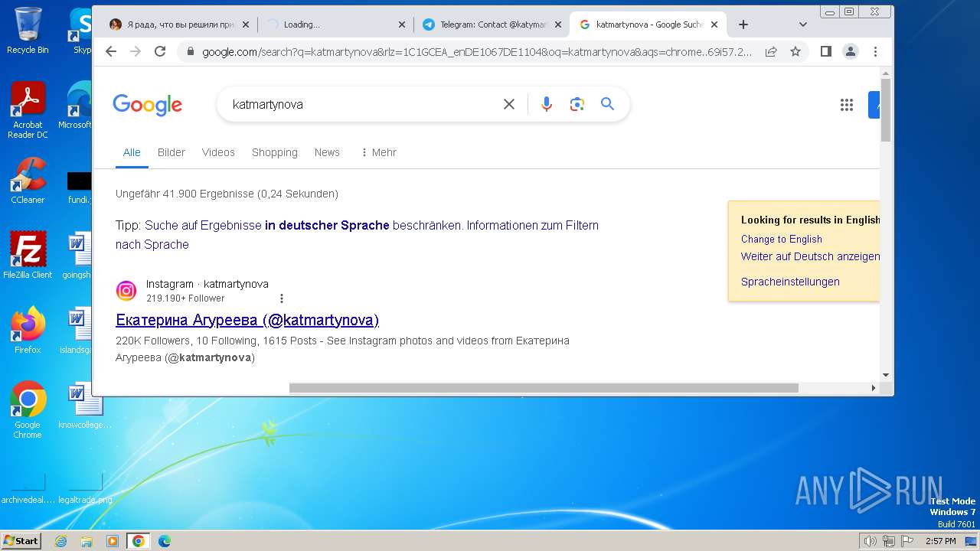Click the scroll right arrow
980x551 pixels.
(874, 388)
